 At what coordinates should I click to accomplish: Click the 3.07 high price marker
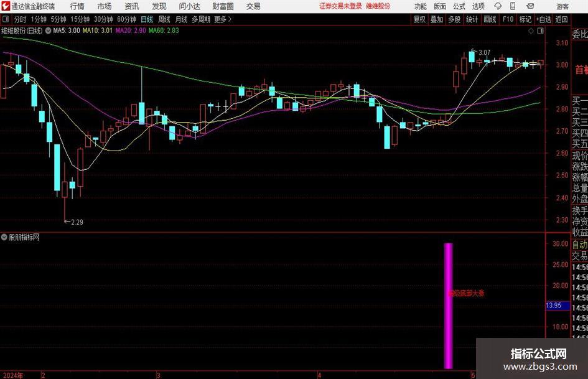point(484,52)
